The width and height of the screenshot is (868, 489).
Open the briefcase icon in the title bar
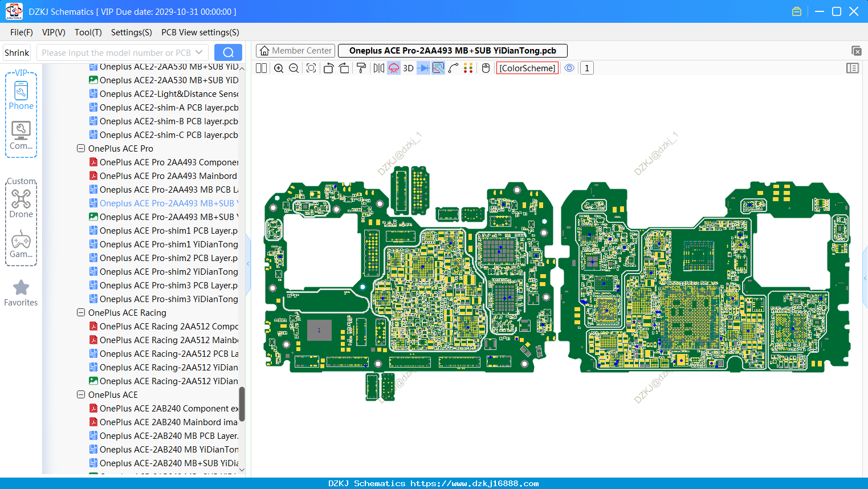(797, 11)
